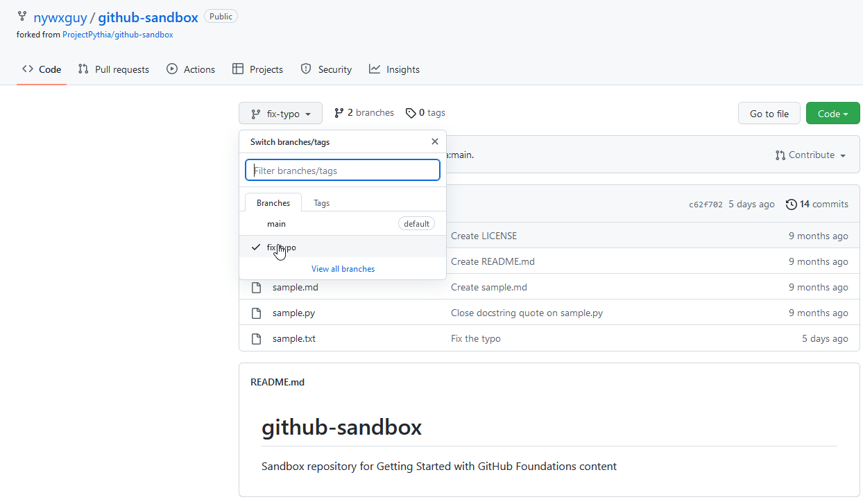Click the Actions play-circle icon
This screenshot has height=504, width=863.
click(172, 69)
